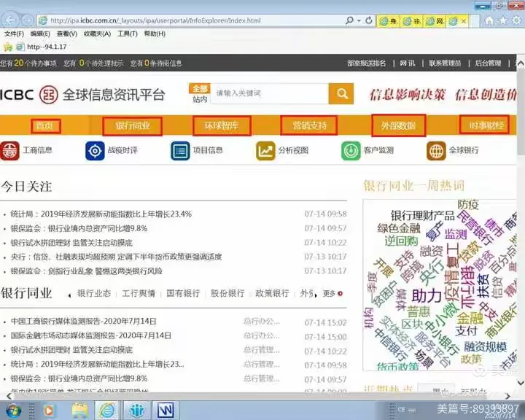Open the 收藏夹(A) menu
The image size is (525, 420).
[x=97, y=34]
